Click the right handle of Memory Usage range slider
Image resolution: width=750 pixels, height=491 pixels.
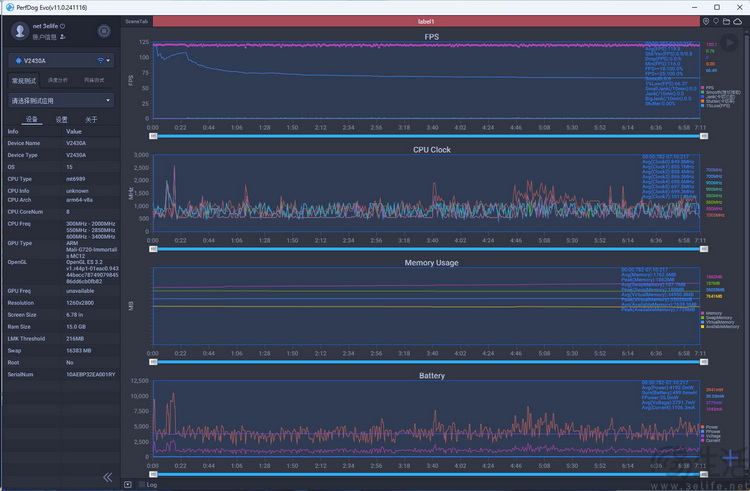[x=704, y=362]
